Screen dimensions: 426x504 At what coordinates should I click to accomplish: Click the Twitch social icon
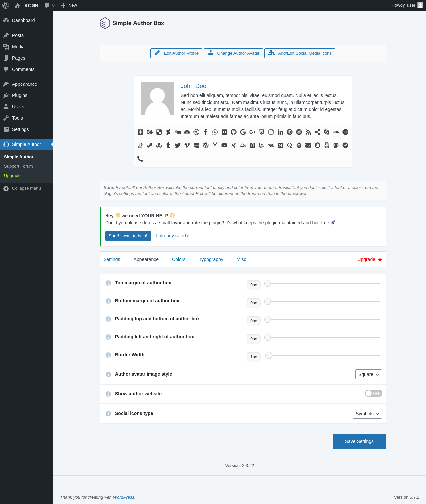(x=262, y=145)
